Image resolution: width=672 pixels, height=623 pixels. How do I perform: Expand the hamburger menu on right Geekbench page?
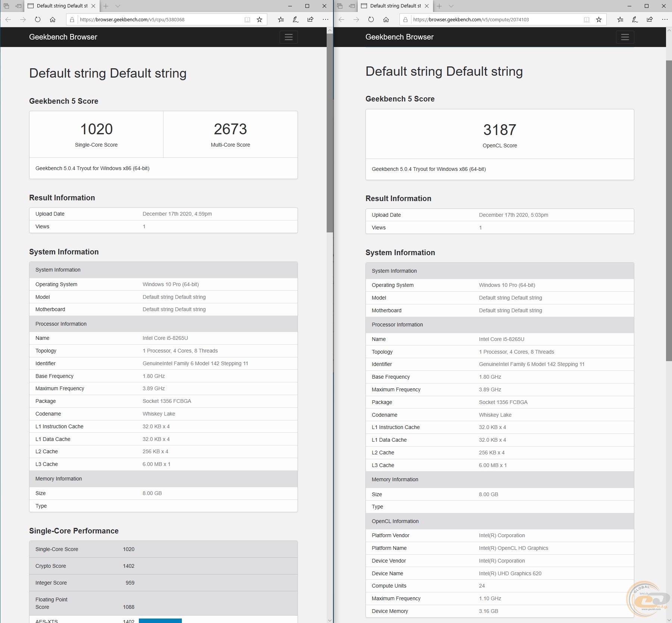click(625, 37)
